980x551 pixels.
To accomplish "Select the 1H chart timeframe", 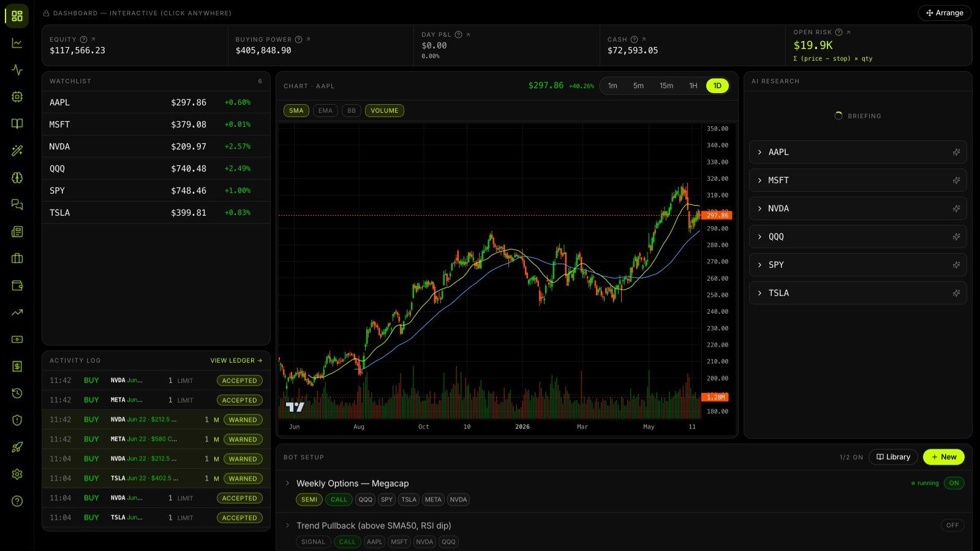I will point(693,86).
